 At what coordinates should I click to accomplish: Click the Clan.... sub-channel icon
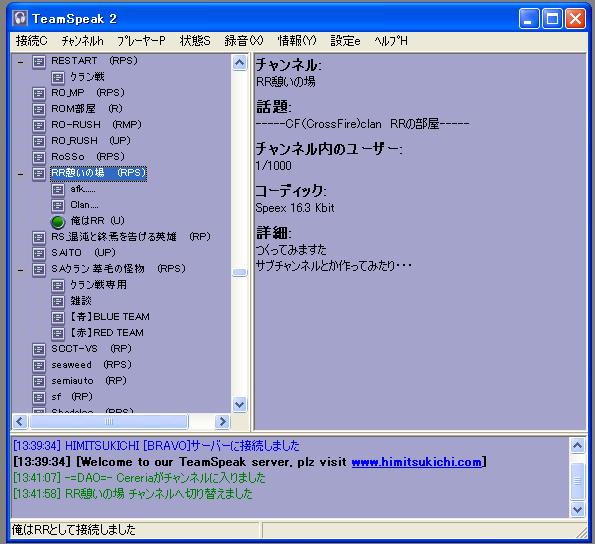click(x=58, y=205)
